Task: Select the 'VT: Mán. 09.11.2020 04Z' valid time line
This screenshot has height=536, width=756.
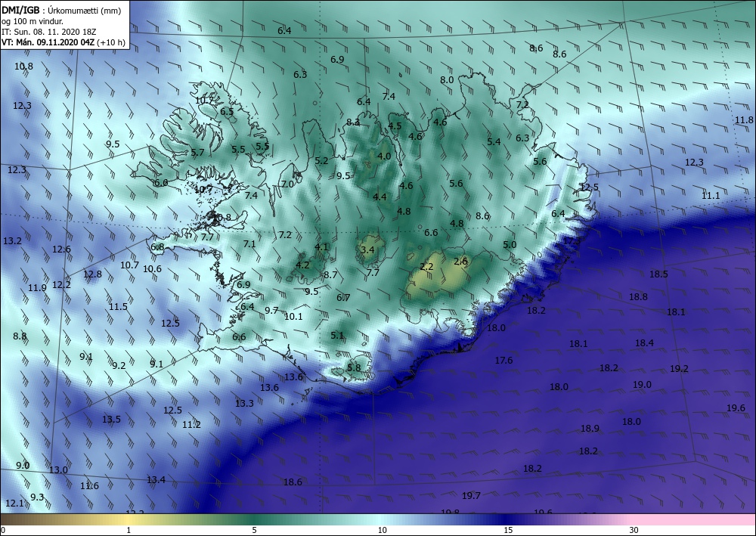Action: [x=48, y=42]
